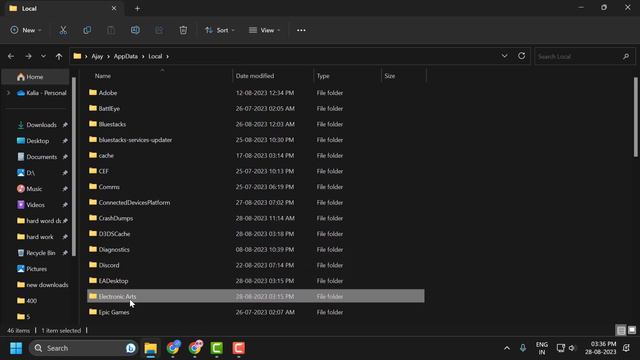
Task: Switch to large thumbnails view icon
Action: coord(632,330)
